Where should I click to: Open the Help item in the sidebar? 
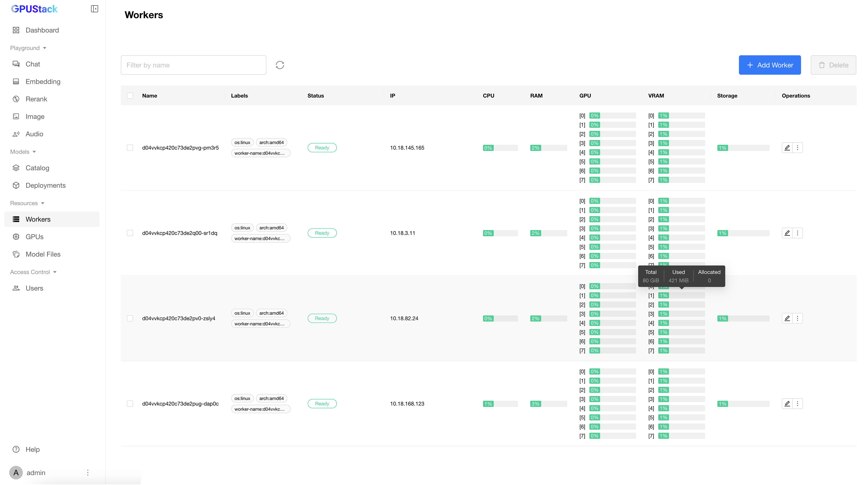tap(32, 449)
